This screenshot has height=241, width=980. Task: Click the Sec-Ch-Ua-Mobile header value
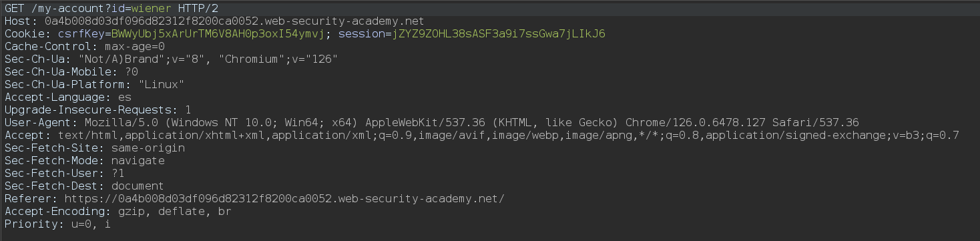point(131,71)
